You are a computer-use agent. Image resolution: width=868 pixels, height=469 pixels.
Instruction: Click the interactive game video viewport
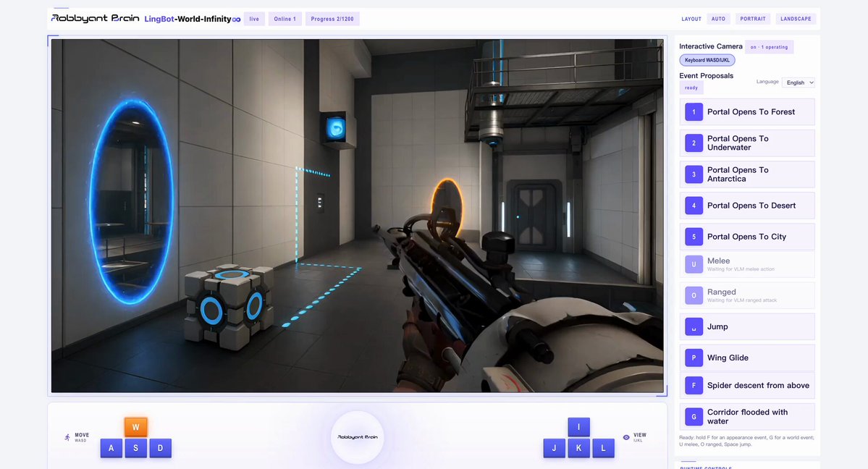coord(357,216)
